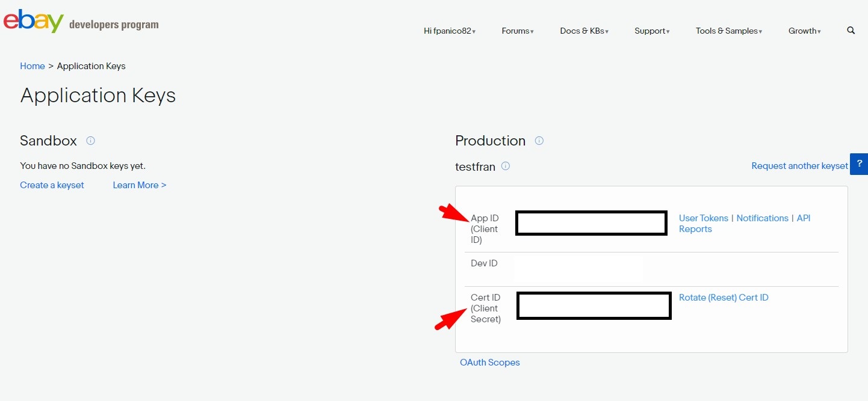Viewport: 868px width, 401px height.
Task: Open the blue question mark help tab
Action: click(x=859, y=164)
